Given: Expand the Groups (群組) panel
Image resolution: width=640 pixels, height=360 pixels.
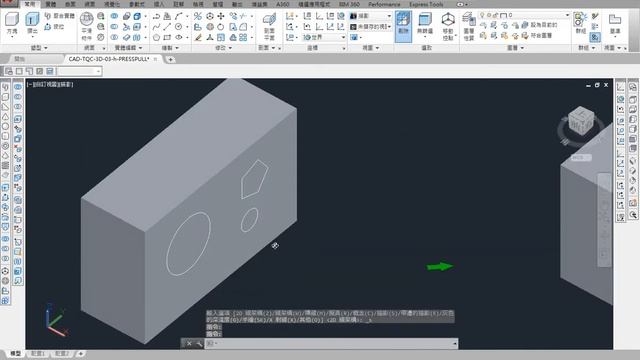Looking at the screenshot, I should pyautogui.click(x=587, y=48).
